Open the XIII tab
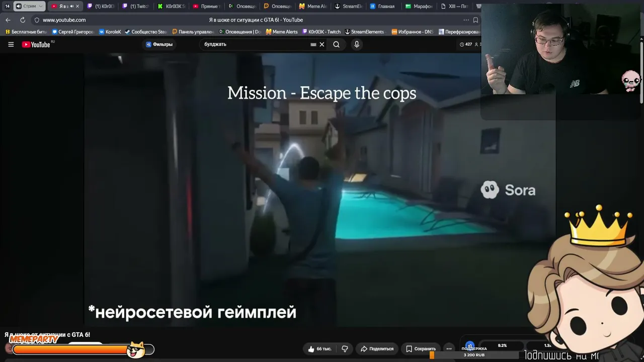 coord(454,7)
